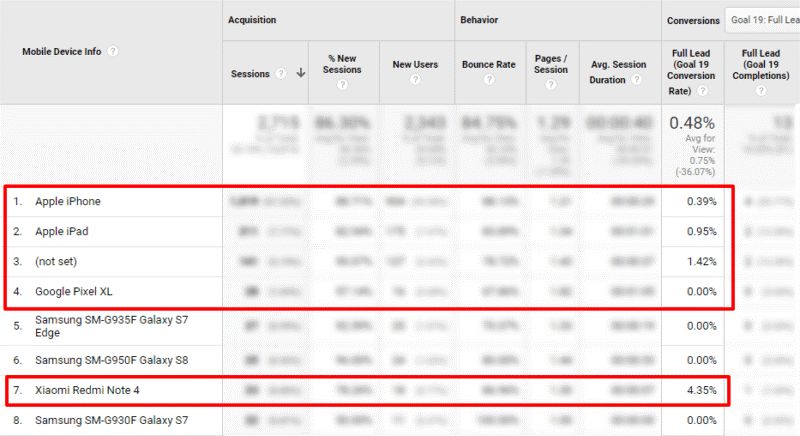The image size is (800, 436).
Task: Sort by Goal 19 Conversion Rate column
Action: coord(691,72)
